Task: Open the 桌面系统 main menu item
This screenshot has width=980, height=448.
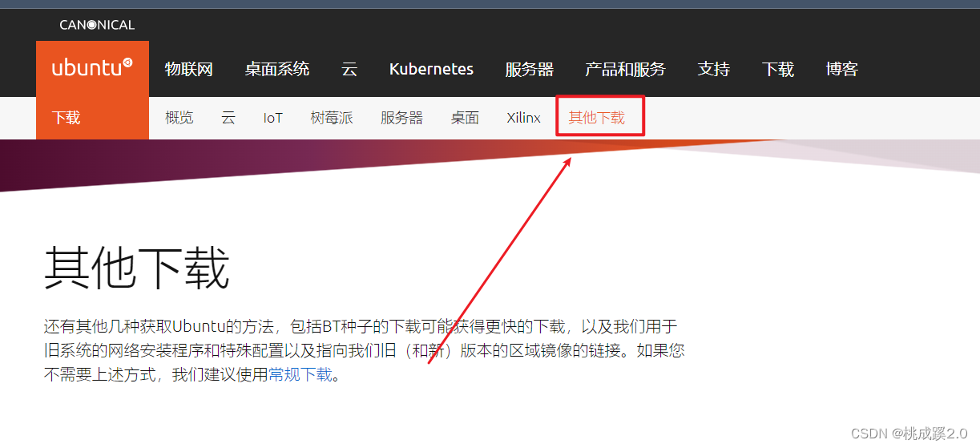Action: coord(277,69)
